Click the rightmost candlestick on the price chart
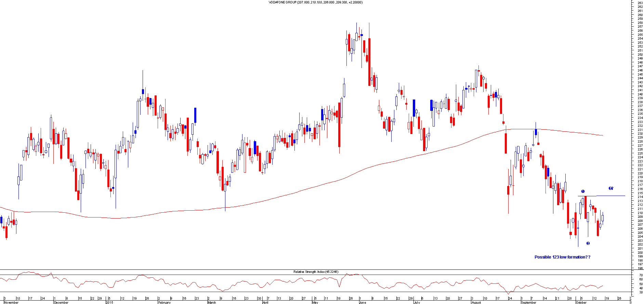644x304 pixels. [x=603, y=218]
